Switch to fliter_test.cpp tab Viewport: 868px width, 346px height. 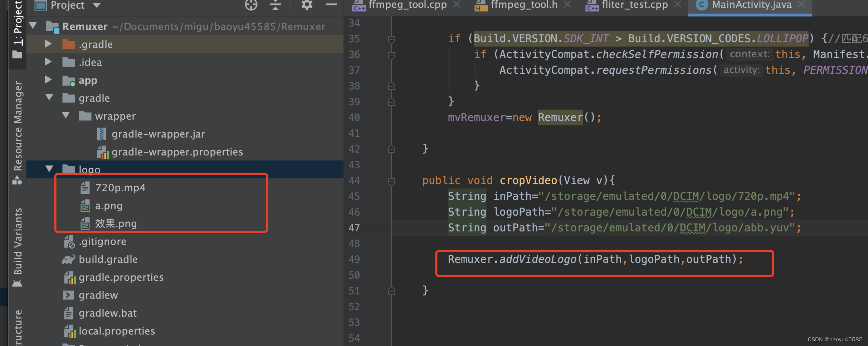tap(635, 5)
